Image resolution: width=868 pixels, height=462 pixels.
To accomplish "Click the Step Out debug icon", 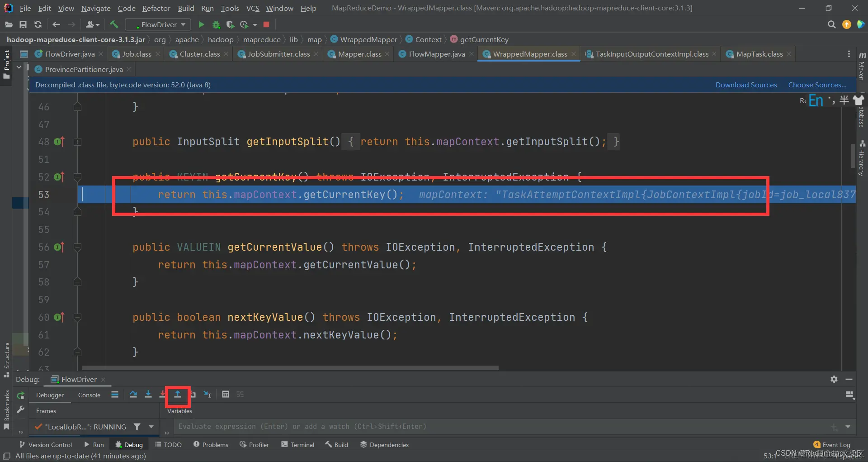I will pyautogui.click(x=178, y=395).
